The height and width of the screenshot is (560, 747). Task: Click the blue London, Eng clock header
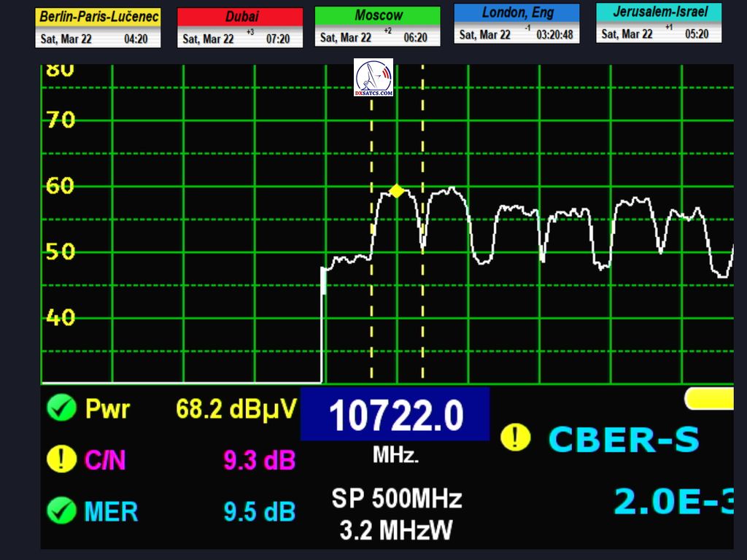coord(516,13)
